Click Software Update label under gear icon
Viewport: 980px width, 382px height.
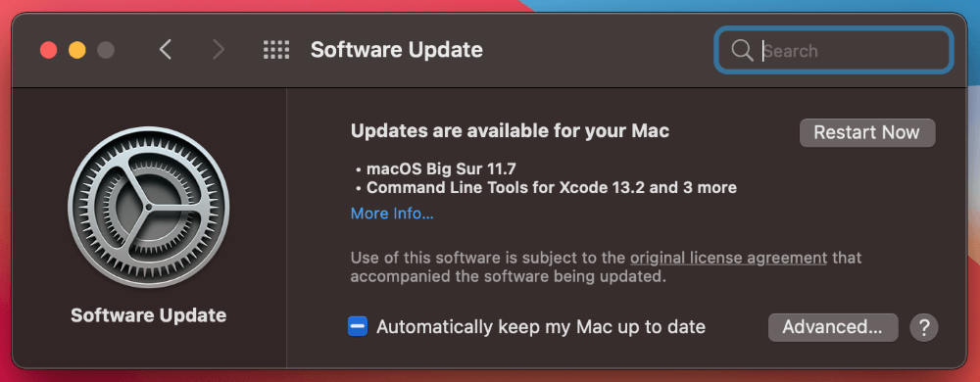click(149, 314)
